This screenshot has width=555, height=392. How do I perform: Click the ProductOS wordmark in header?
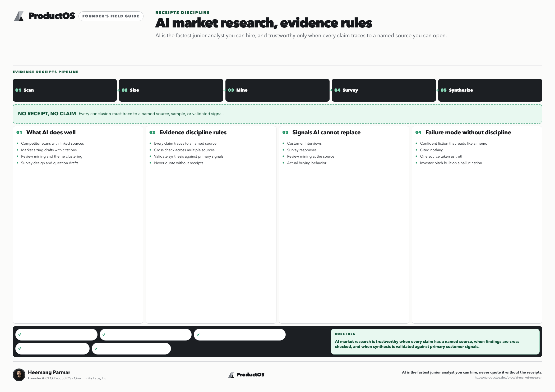tap(52, 16)
